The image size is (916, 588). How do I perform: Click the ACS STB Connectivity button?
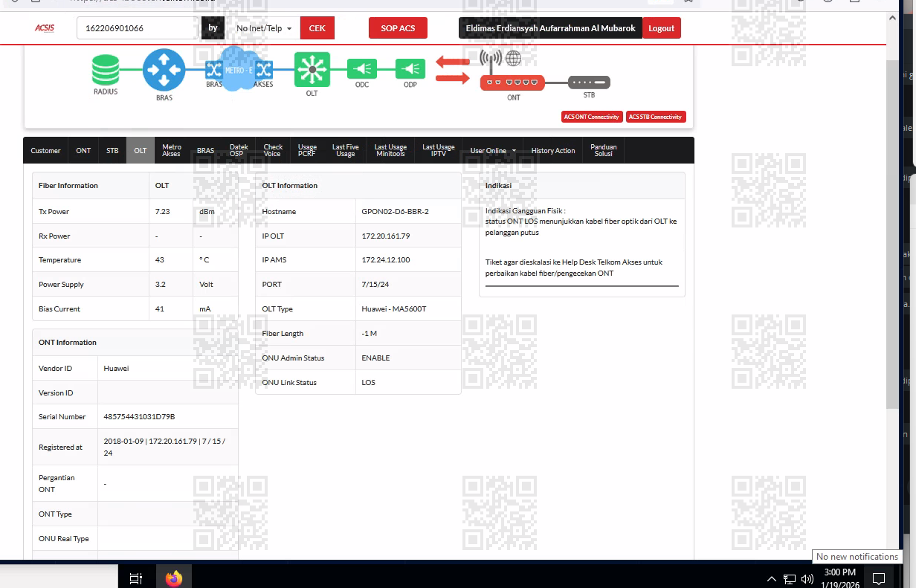click(656, 117)
